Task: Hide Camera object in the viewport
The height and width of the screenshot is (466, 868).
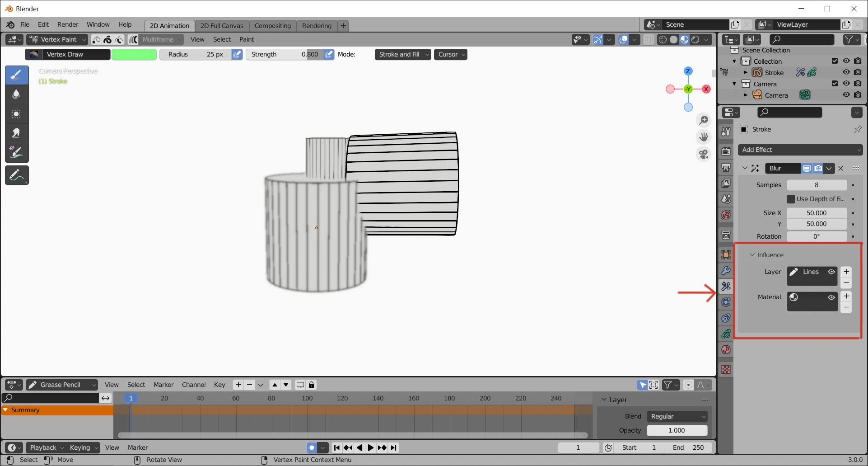Action: point(846,95)
